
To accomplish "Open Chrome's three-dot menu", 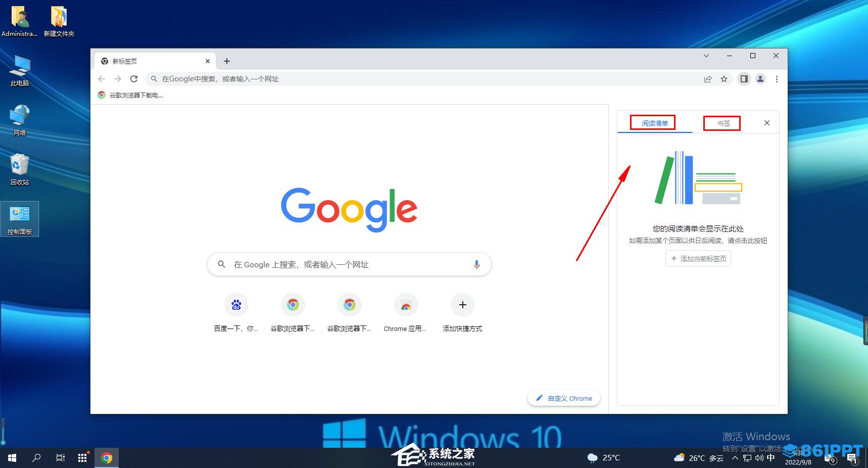I will pos(777,79).
